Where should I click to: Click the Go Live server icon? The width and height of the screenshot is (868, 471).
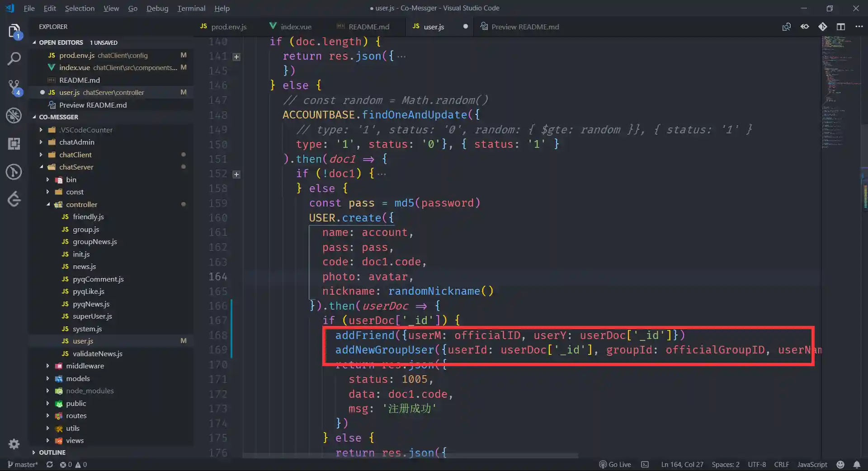click(x=615, y=465)
